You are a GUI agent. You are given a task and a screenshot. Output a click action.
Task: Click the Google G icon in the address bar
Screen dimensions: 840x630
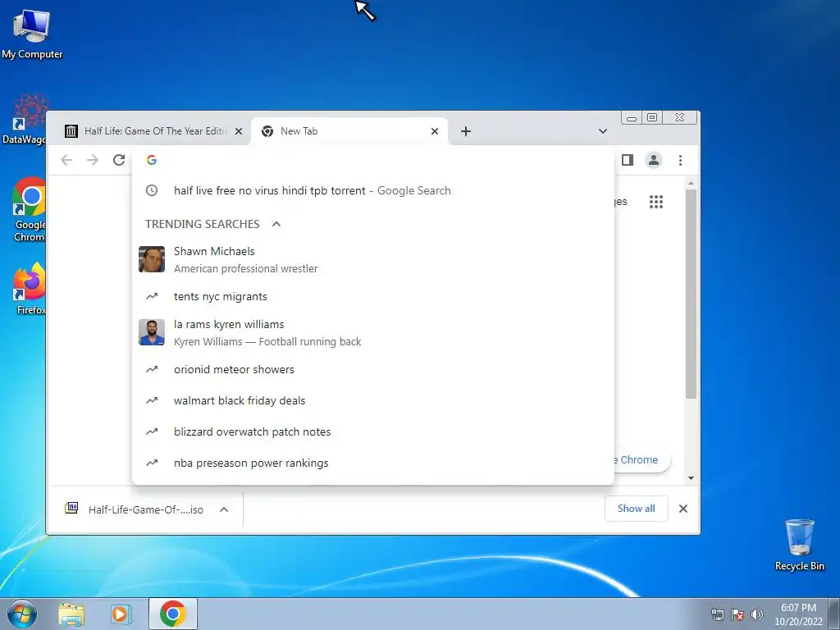(x=152, y=160)
